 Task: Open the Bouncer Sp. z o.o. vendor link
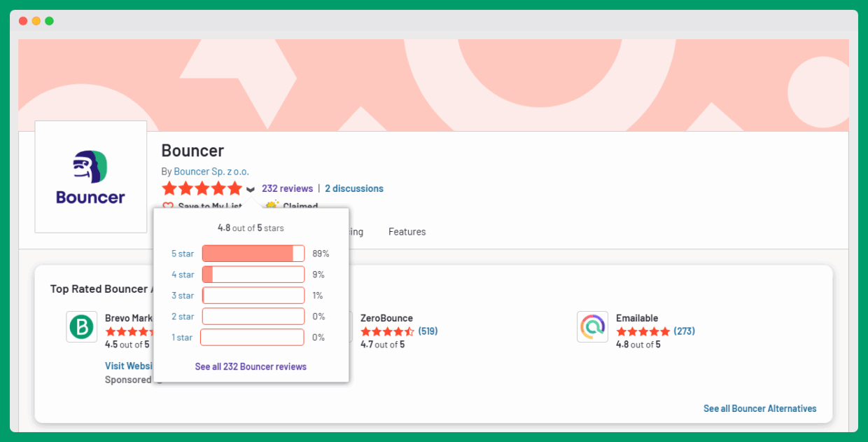point(211,172)
